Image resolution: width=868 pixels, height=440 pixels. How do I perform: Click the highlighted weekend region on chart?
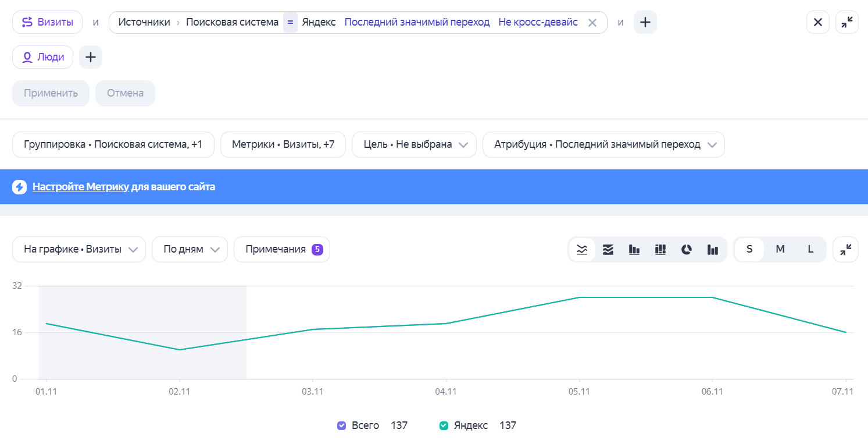click(x=142, y=332)
